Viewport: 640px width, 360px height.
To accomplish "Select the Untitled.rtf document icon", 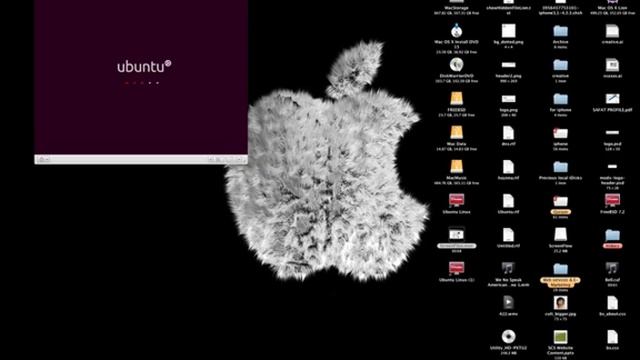I will [x=509, y=234].
